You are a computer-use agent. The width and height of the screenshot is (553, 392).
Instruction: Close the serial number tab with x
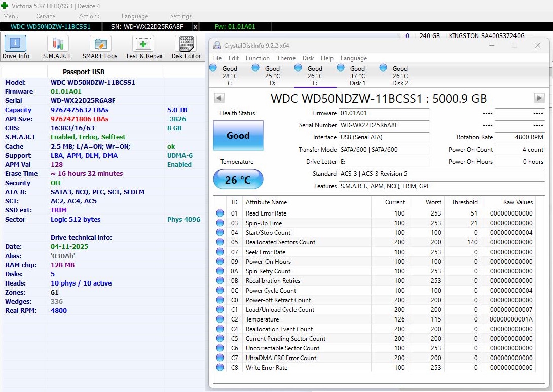pos(196,27)
